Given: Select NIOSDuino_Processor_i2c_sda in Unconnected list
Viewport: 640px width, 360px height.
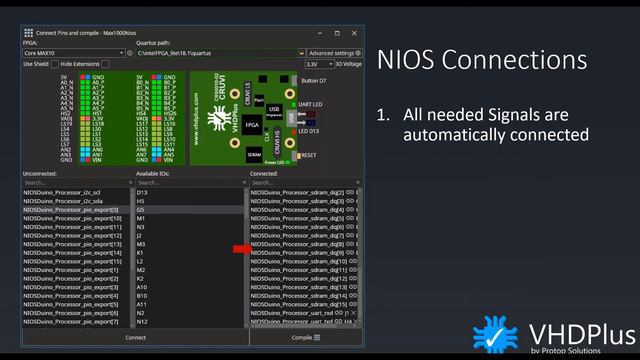Looking at the screenshot, I should pyautogui.click(x=76, y=201).
